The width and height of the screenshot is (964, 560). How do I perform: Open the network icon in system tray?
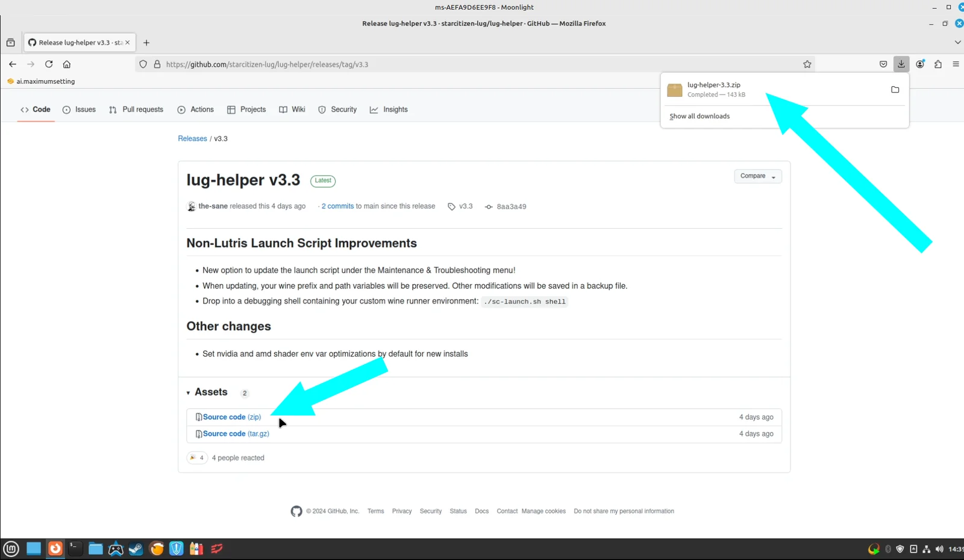[x=927, y=549]
